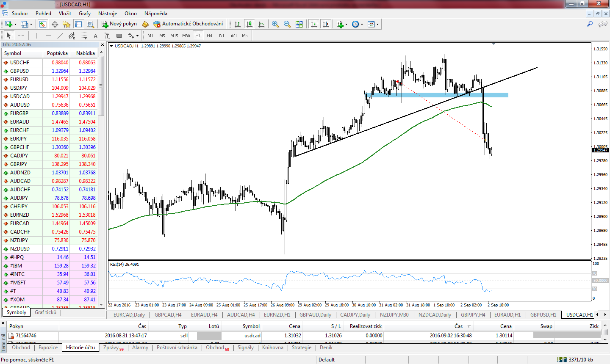The width and height of the screenshot is (610, 364).
Task: Select the crosshair tool
Action: (x=21, y=36)
